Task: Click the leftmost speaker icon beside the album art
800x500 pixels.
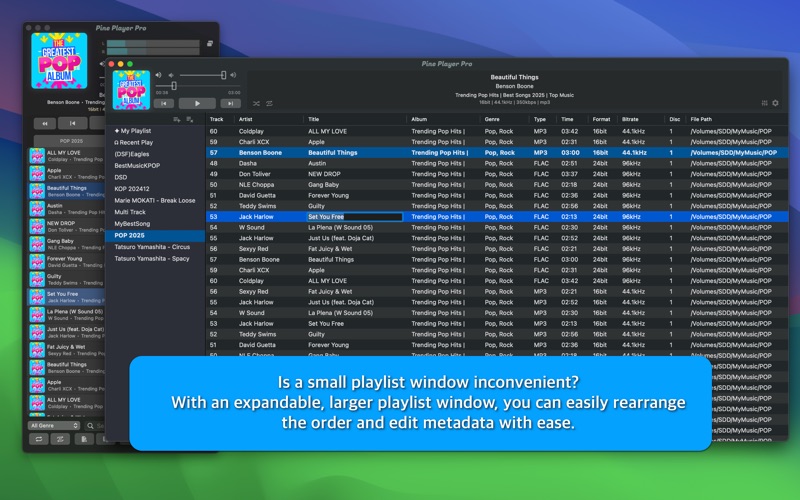Action: point(158,75)
